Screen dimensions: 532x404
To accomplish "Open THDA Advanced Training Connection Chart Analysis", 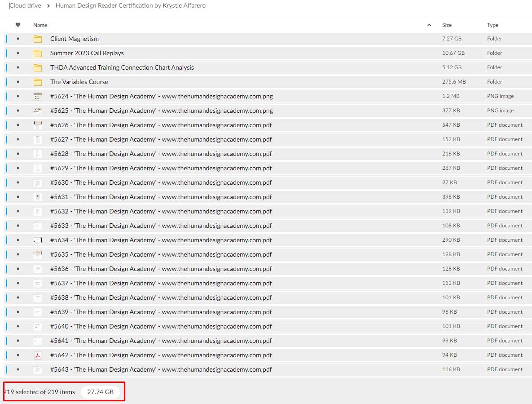I will pyautogui.click(x=122, y=67).
